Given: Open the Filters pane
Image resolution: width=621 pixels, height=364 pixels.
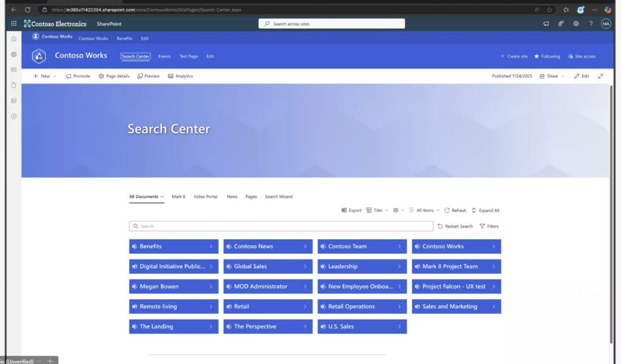Looking at the screenshot, I should click(489, 227).
